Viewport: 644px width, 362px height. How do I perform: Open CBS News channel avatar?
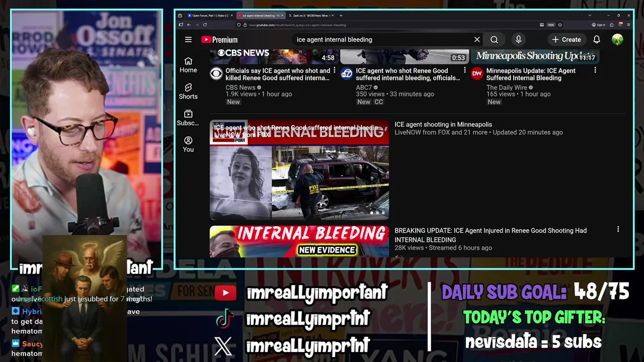click(x=216, y=74)
